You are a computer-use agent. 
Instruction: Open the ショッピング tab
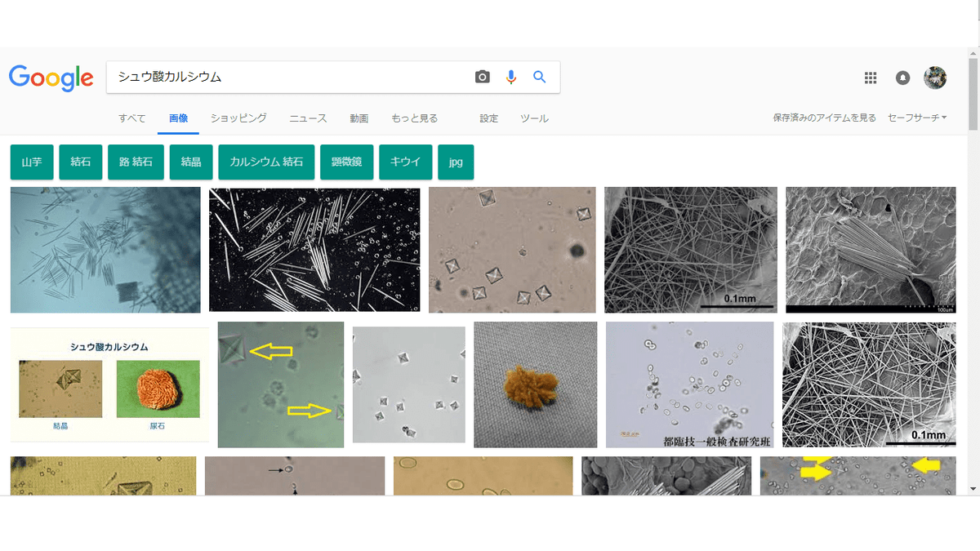(238, 118)
